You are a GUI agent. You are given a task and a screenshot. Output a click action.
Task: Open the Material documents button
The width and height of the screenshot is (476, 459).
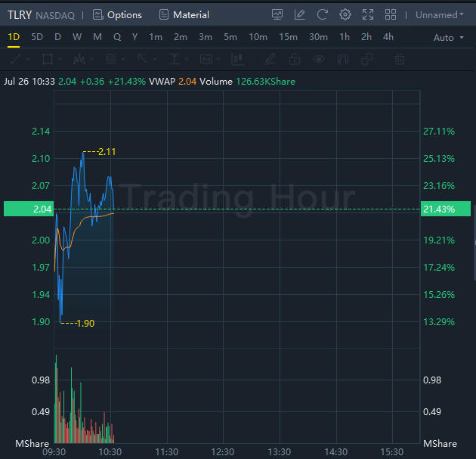(184, 14)
